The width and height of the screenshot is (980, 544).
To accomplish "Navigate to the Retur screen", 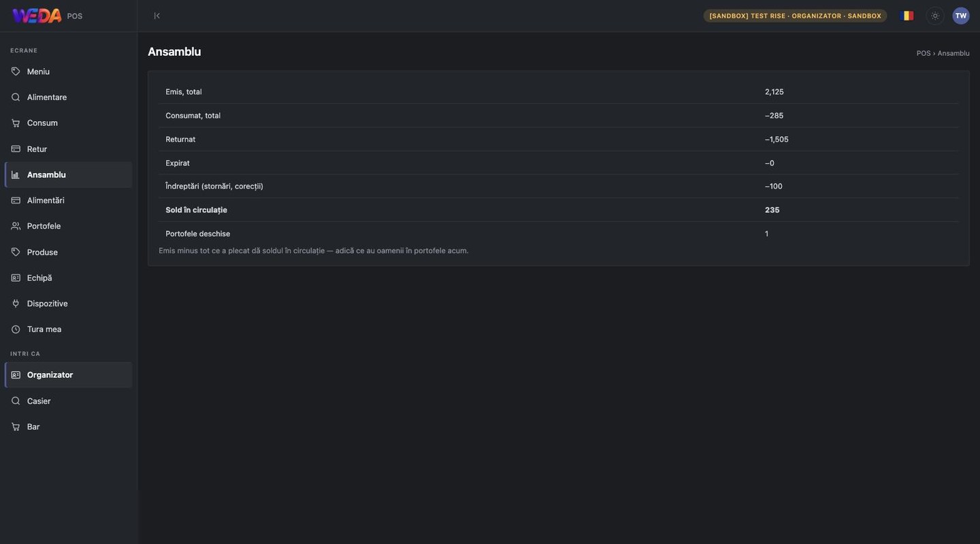I will click(68, 149).
